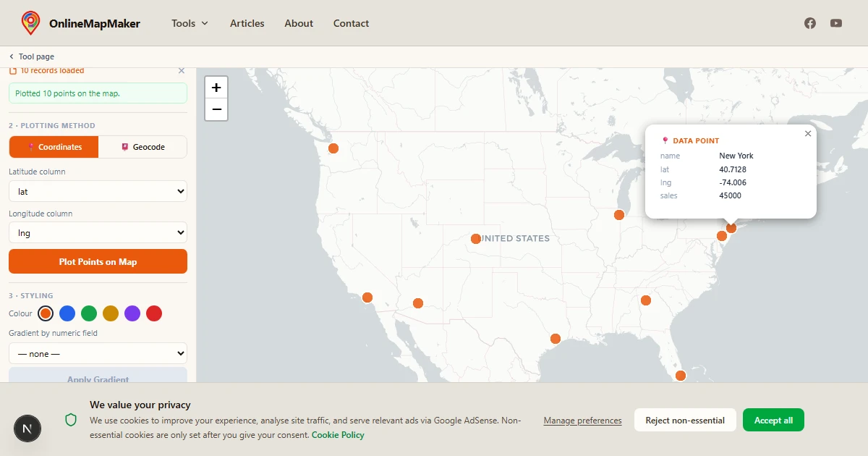Click the Philadelphia marker below New York
The image size is (868, 456).
tap(722, 236)
